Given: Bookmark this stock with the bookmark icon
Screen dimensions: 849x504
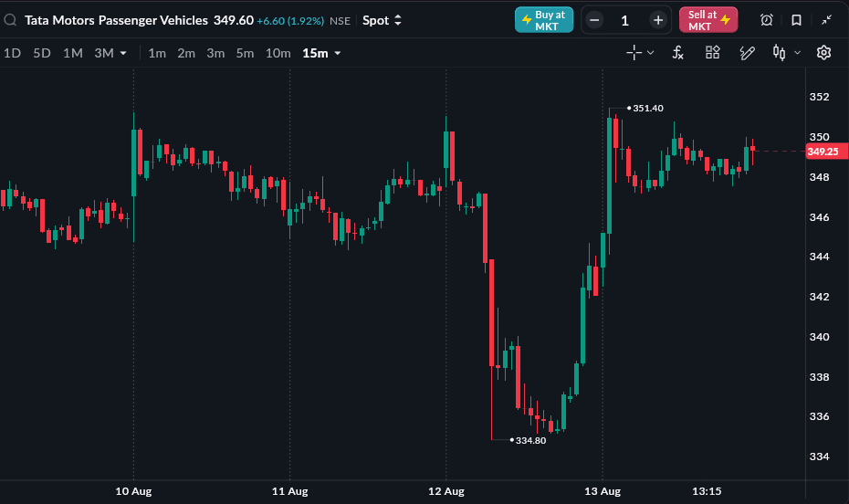Looking at the screenshot, I should (x=796, y=21).
